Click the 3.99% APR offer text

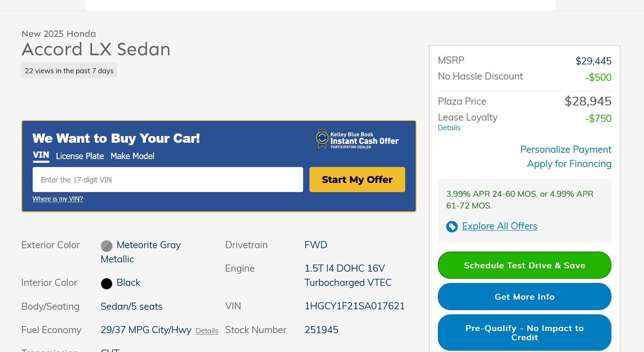coord(520,200)
